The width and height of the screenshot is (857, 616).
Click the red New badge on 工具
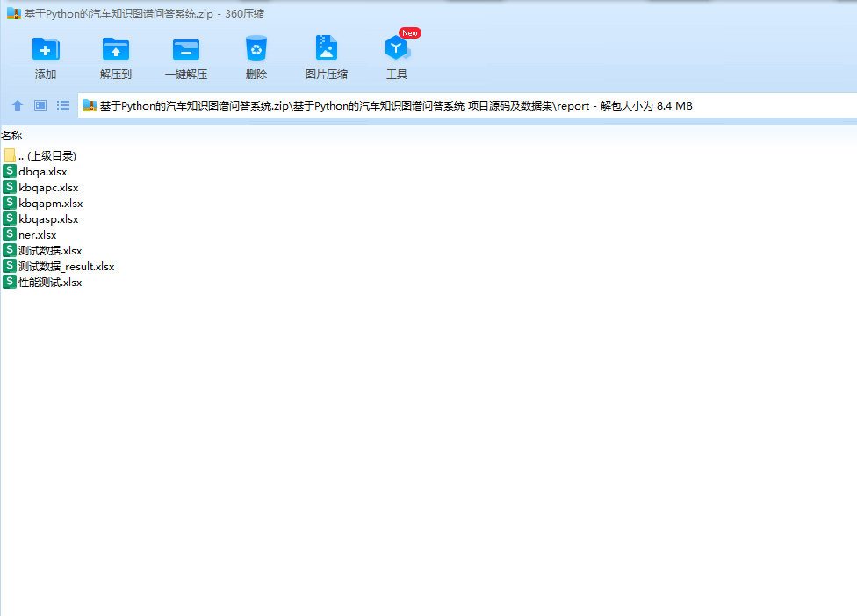pyautogui.click(x=410, y=33)
